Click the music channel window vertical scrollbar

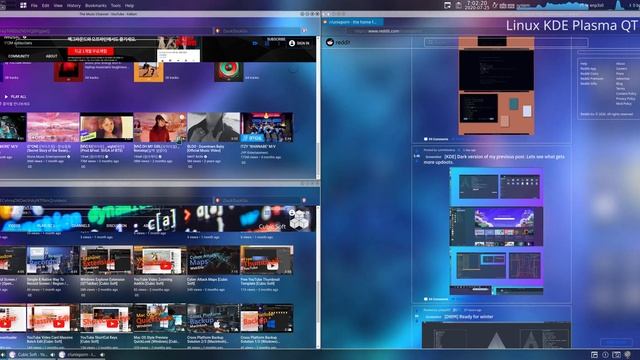(x=318, y=108)
